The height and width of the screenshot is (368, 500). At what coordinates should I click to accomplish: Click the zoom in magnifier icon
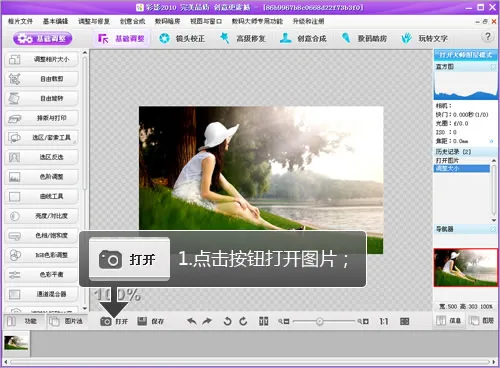[x=363, y=321]
